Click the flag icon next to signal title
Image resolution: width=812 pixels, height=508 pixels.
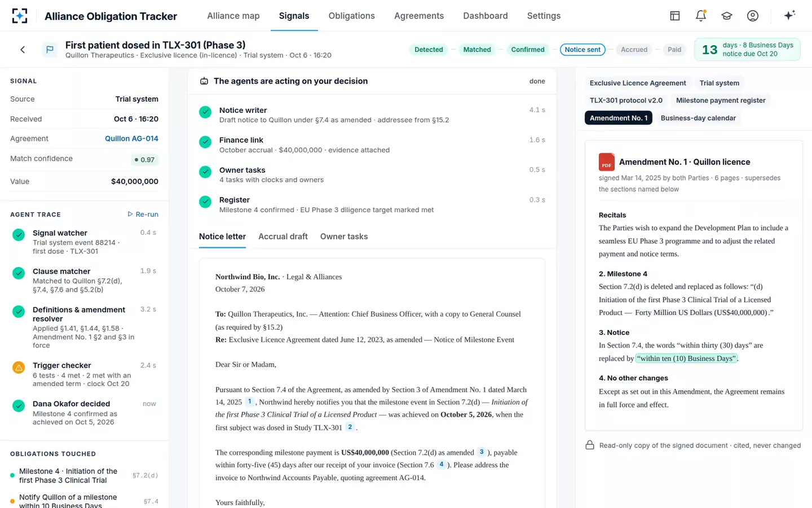(50, 50)
